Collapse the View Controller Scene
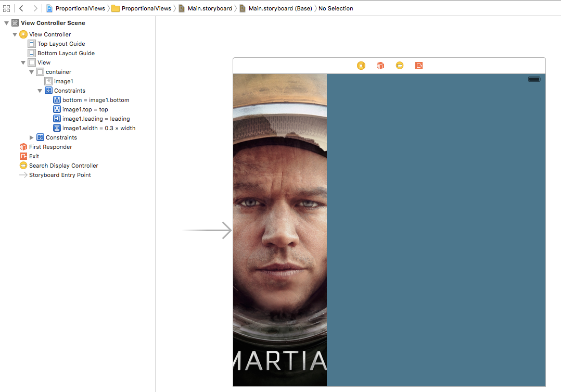The height and width of the screenshot is (392, 561). 6,23
